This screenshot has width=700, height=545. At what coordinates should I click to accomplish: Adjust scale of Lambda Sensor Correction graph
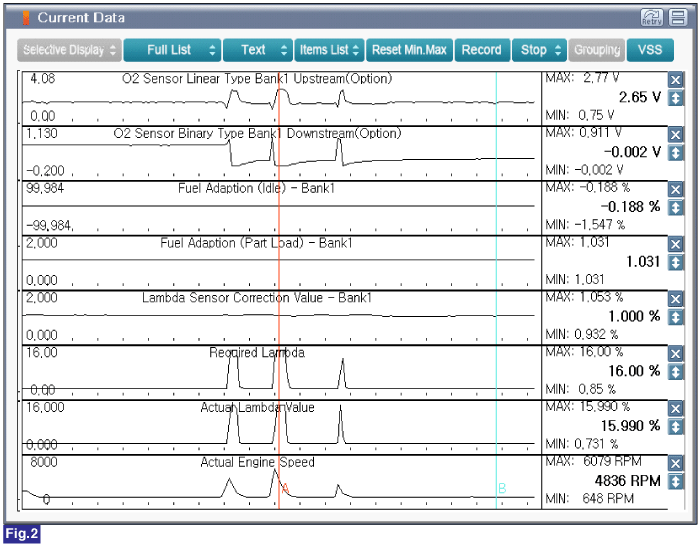tap(675, 317)
